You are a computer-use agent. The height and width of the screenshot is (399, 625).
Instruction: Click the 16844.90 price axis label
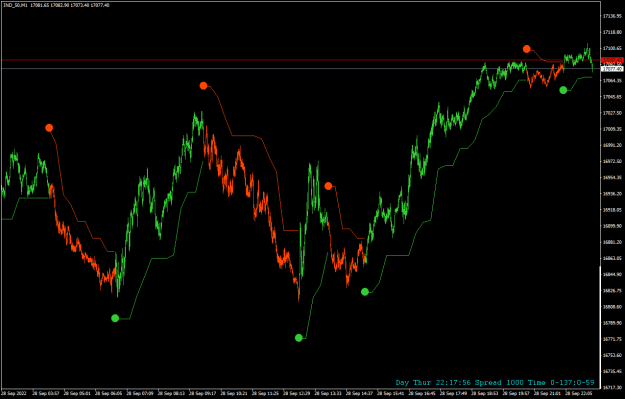point(612,275)
